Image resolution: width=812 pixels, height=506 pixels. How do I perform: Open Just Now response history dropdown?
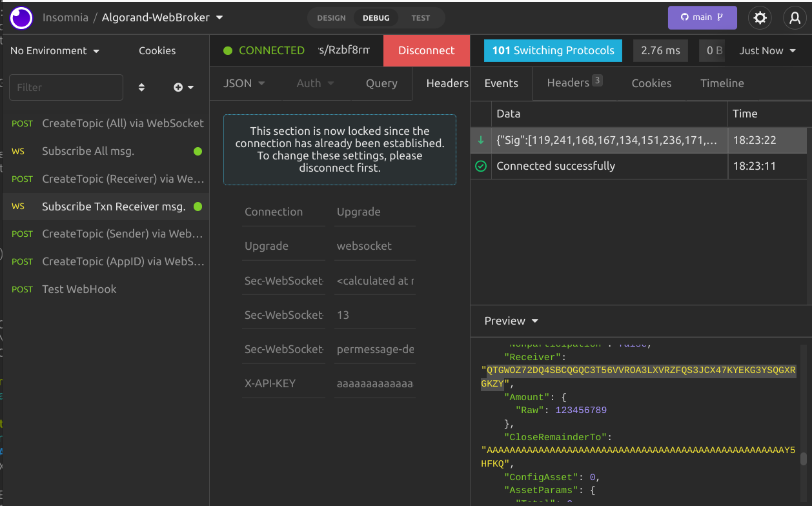point(767,50)
